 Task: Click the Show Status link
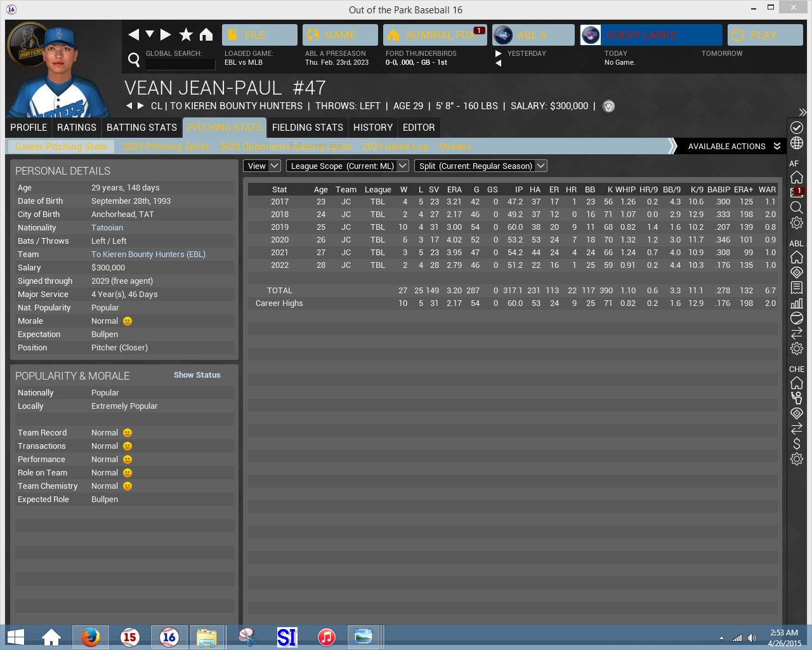pyautogui.click(x=197, y=375)
